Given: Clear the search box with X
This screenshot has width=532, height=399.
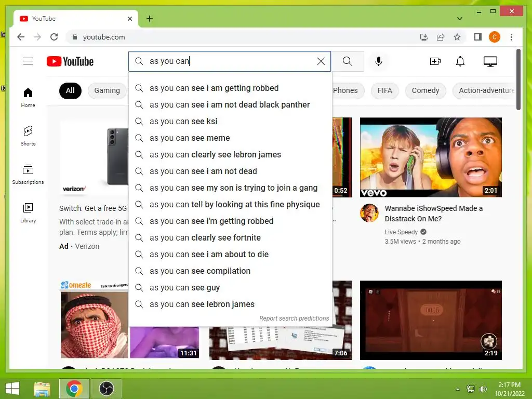Looking at the screenshot, I should tap(321, 61).
